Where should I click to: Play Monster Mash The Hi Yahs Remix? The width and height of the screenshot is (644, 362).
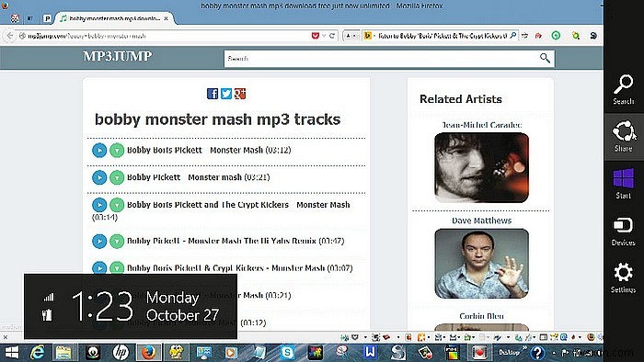99,241
